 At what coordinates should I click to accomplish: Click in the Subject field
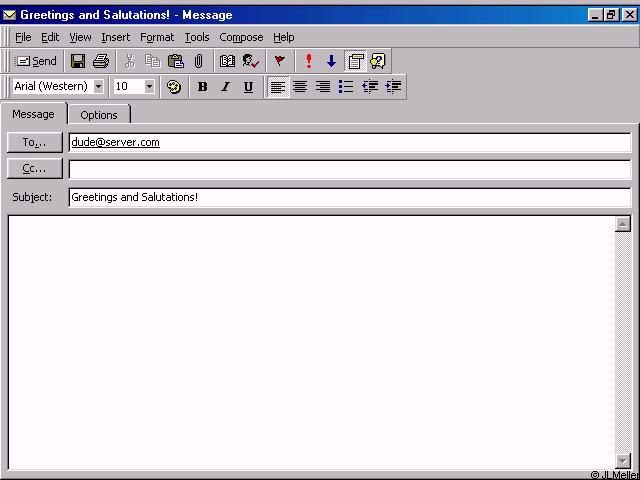[x=350, y=197]
